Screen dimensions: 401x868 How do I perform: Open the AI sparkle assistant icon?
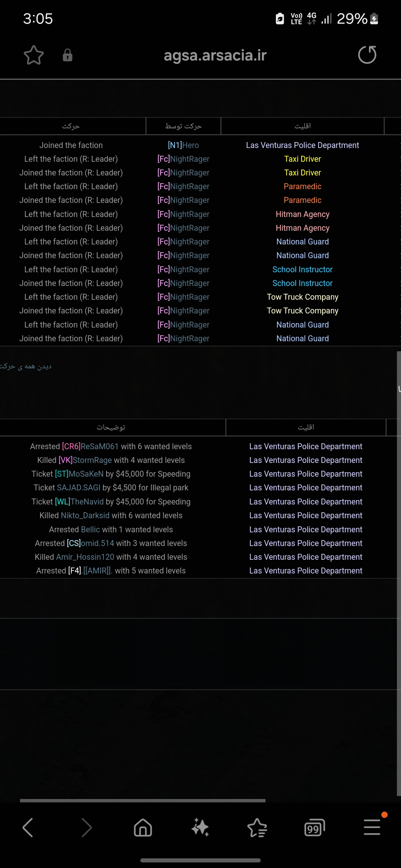pos(200,828)
